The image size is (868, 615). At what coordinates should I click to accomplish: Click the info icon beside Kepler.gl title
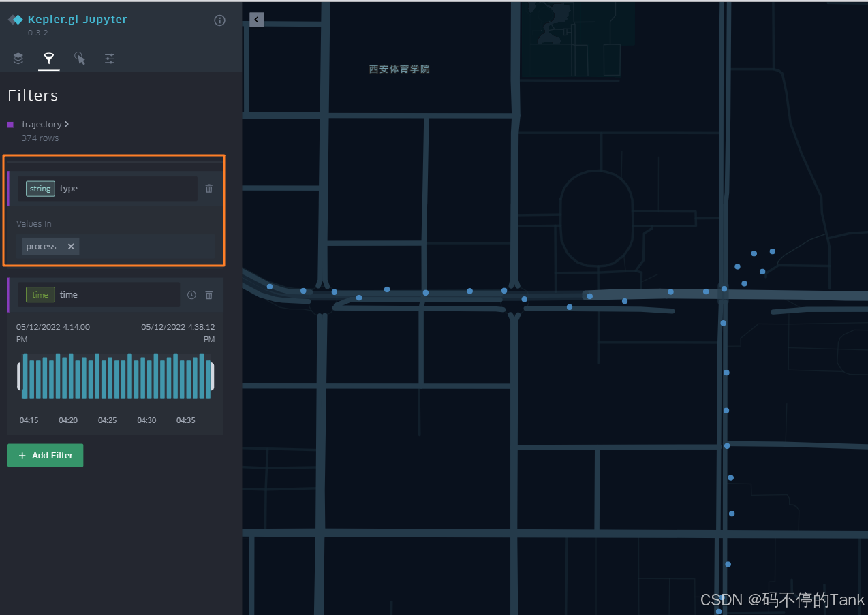219,20
